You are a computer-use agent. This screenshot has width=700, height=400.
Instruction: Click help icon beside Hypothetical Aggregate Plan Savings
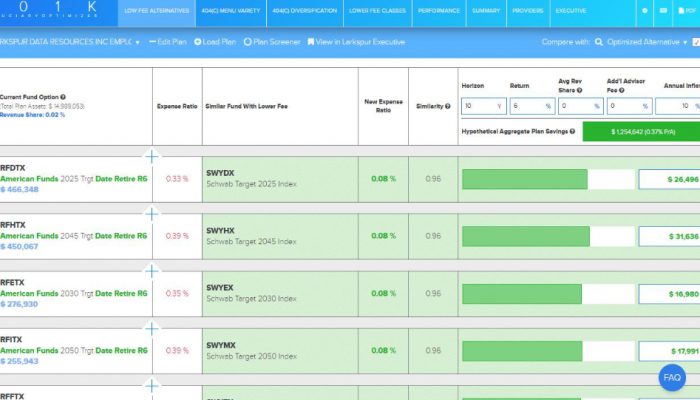click(x=571, y=131)
